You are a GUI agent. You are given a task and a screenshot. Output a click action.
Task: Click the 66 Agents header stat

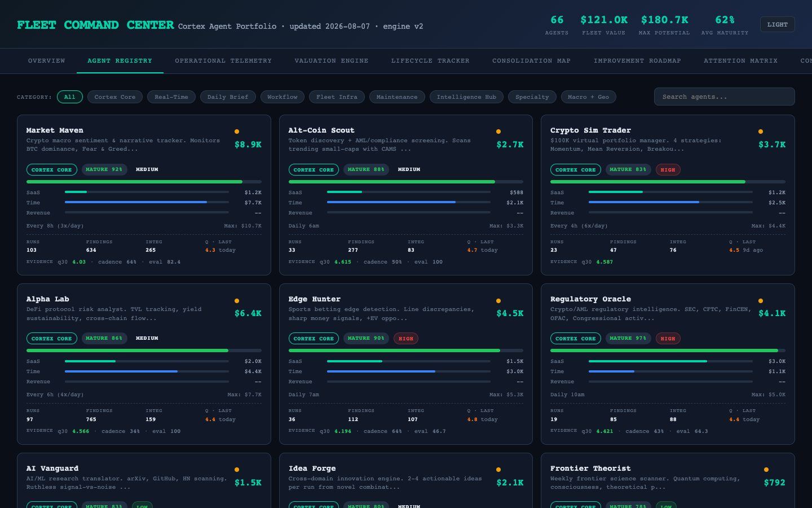(x=557, y=24)
